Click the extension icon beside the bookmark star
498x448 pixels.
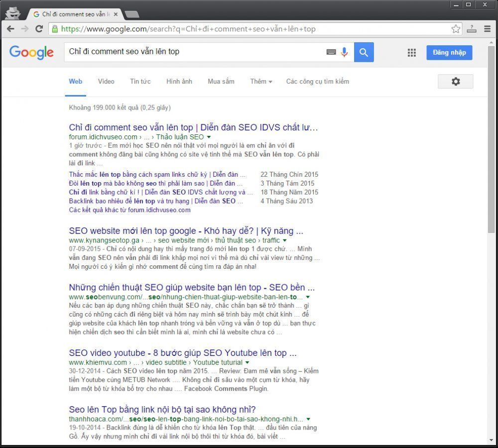click(472, 29)
